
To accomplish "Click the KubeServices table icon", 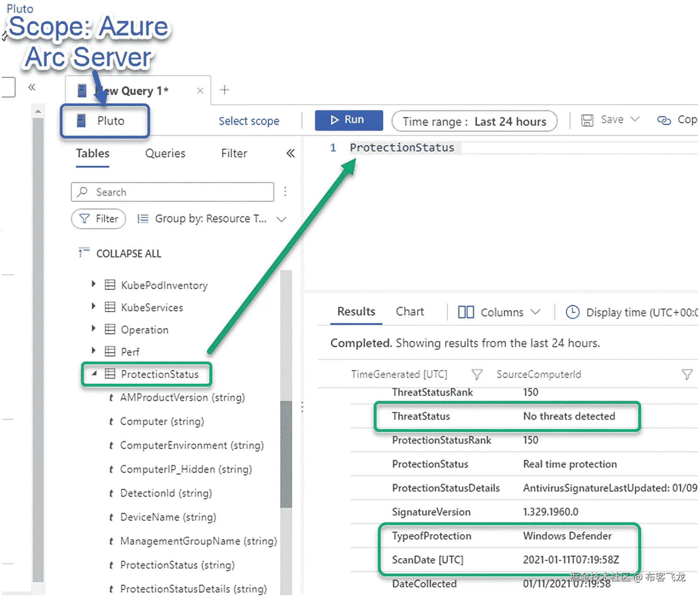I will pyautogui.click(x=110, y=307).
